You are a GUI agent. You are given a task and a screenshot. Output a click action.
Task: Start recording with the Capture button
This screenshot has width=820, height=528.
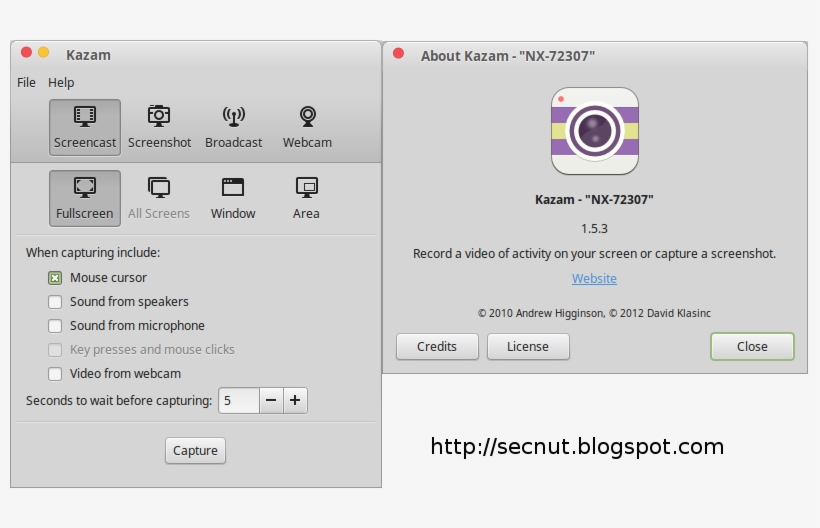pyautogui.click(x=196, y=451)
